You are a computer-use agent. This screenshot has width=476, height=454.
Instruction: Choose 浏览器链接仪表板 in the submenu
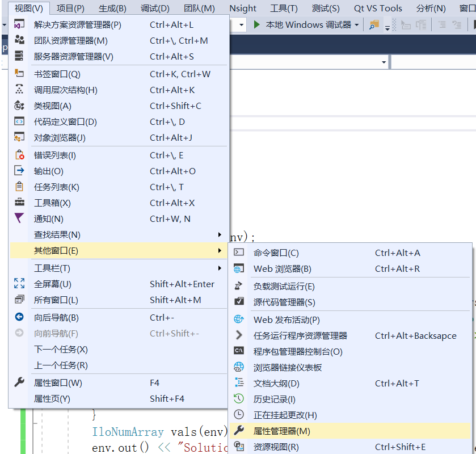[x=349, y=367]
